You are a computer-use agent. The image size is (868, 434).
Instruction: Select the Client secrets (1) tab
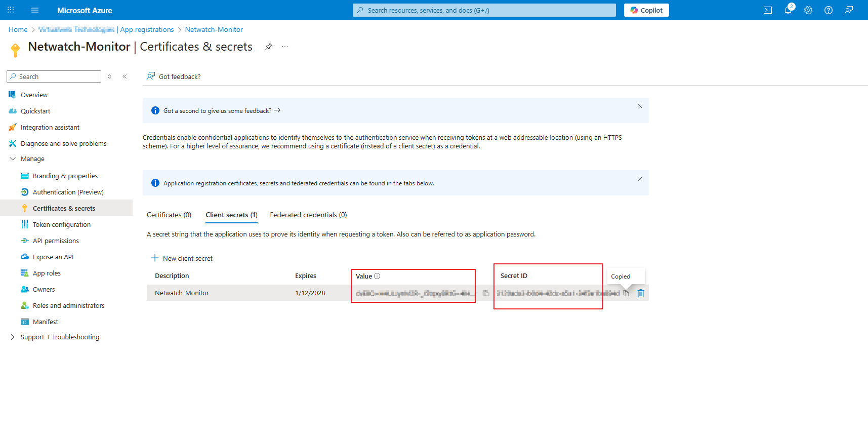tap(231, 215)
